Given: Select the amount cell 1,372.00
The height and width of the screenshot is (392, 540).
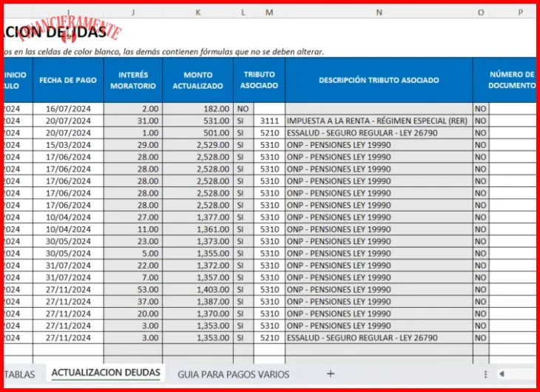Looking at the screenshot, I should (x=198, y=266).
